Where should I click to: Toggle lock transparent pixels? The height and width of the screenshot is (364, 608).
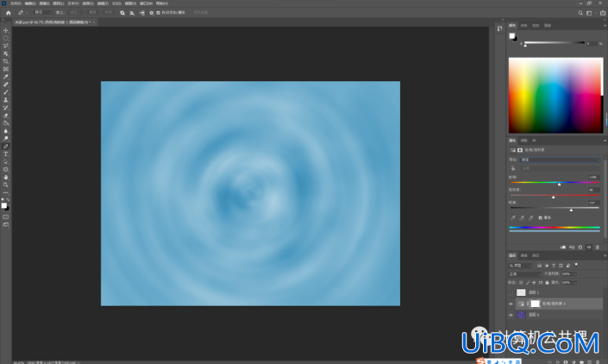[521, 283]
